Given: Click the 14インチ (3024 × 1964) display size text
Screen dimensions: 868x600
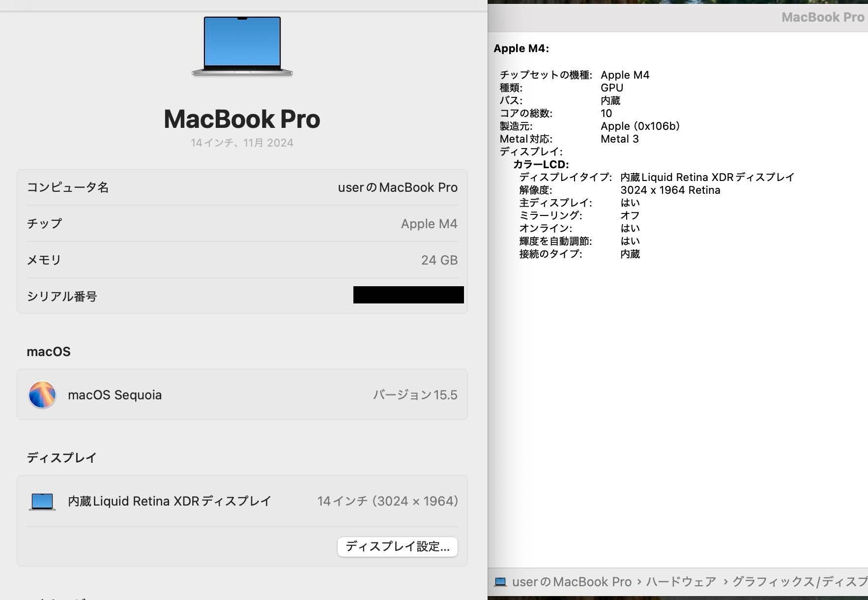Looking at the screenshot, I should tap(387, 501).
